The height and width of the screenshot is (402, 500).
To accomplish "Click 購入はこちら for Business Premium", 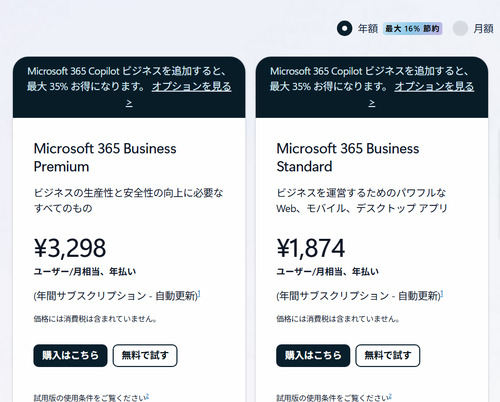I will pos(70,355).
